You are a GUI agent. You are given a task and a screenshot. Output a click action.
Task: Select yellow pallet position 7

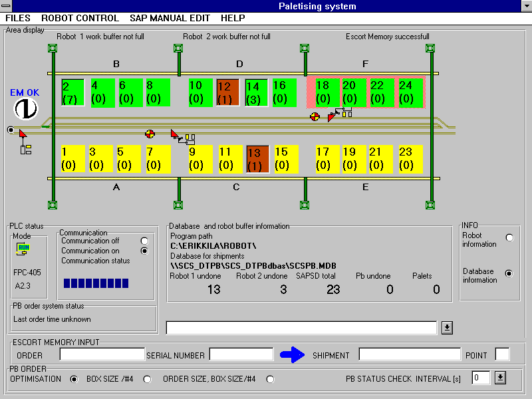point(158,159)
